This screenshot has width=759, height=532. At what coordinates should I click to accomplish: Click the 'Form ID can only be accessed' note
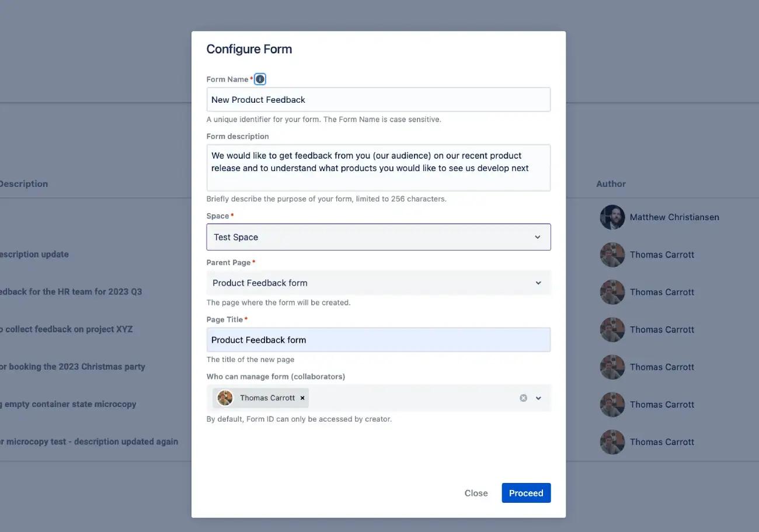click(x=300, y=419)
